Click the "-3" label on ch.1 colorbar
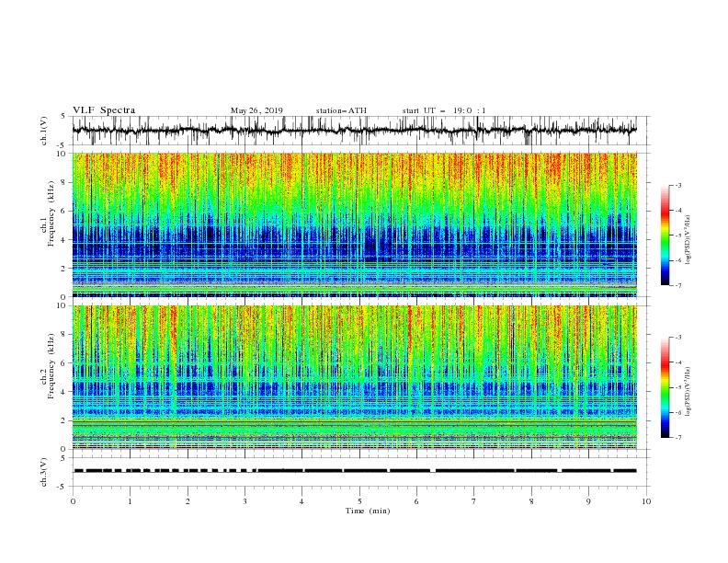This screenshot has height=563, width=728. [678, 185]
